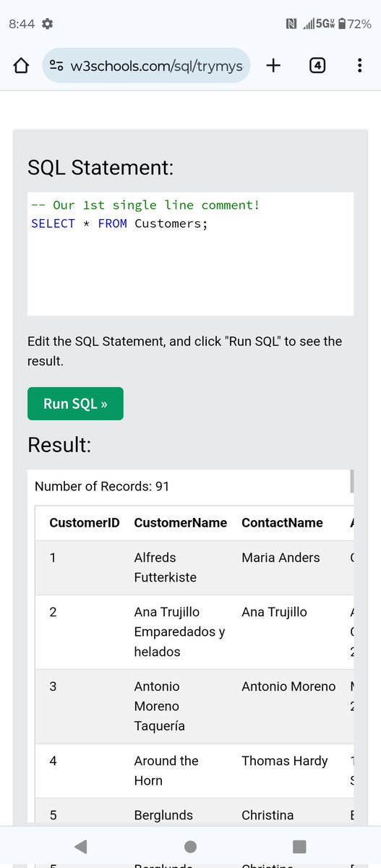Select the Maria Anders contact cell

281,558
